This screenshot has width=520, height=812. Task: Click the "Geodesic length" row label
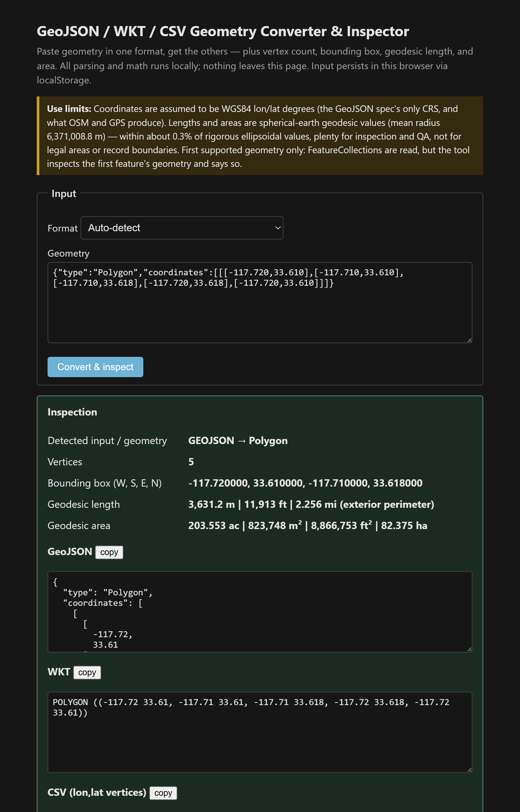pos(84,505)
